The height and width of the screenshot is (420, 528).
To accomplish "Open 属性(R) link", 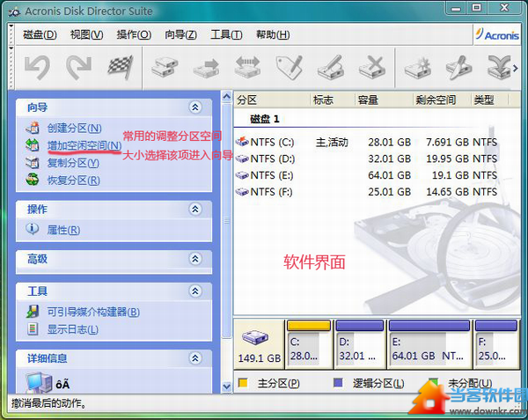I will point(63,230).
